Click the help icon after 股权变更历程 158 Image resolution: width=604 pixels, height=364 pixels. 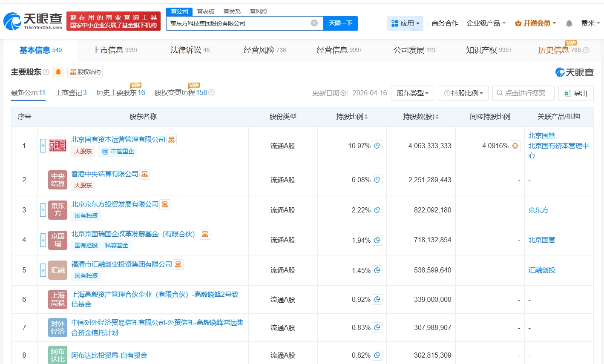[212, 92]
